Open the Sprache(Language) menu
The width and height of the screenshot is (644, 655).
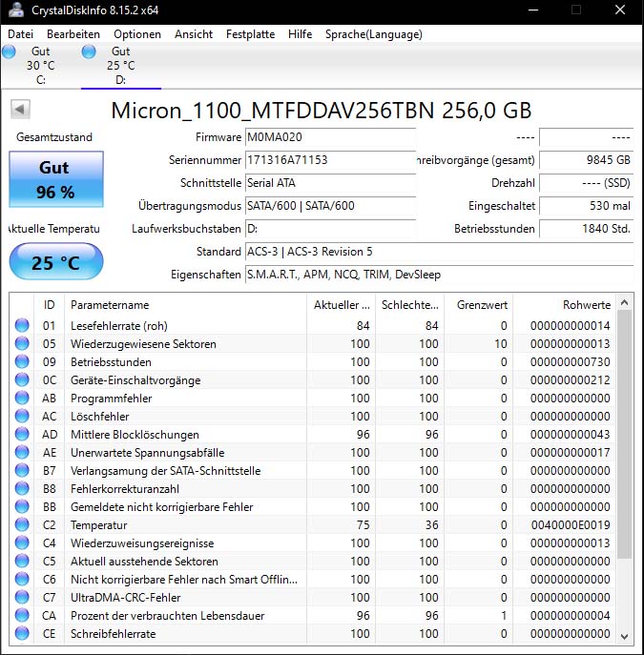[x=374, y=34]
